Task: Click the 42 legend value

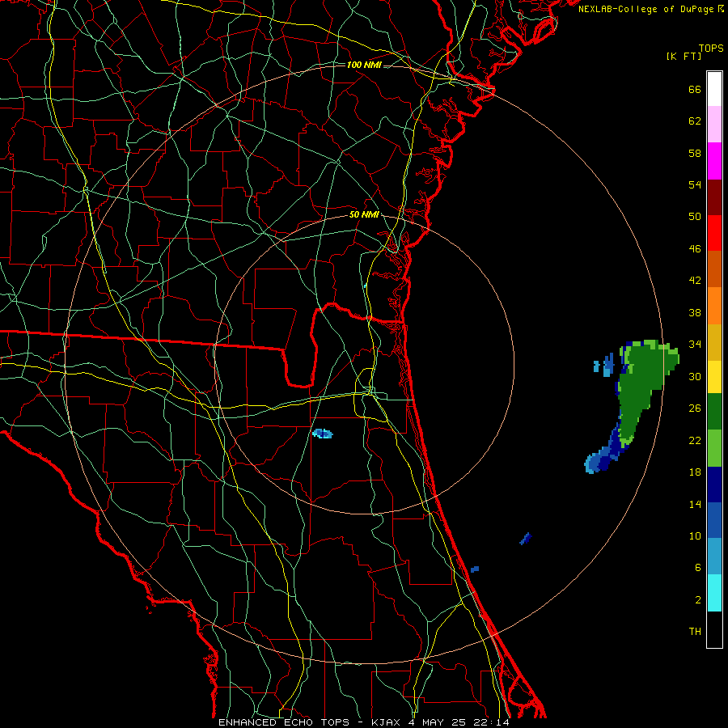Action: coord(695,281)
